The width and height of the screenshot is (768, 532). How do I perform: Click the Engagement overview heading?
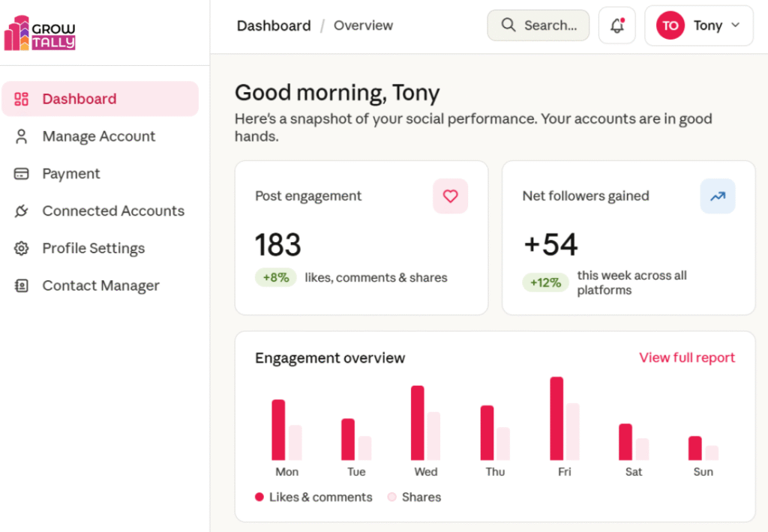tap(330, 358)
